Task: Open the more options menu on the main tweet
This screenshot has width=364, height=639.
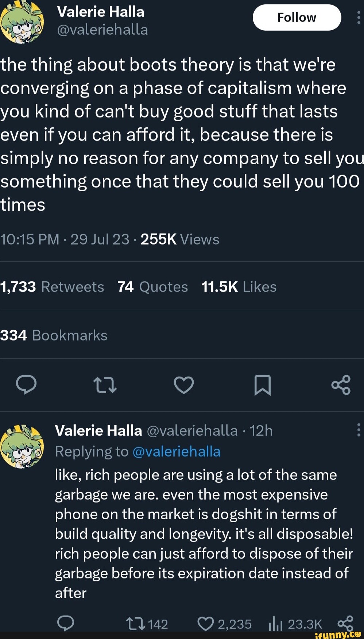Action: click(x=359, y=16)
